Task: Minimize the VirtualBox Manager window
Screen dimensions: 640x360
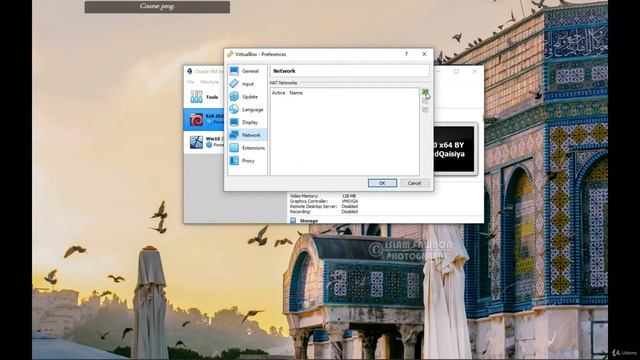Action: point(438,71)
